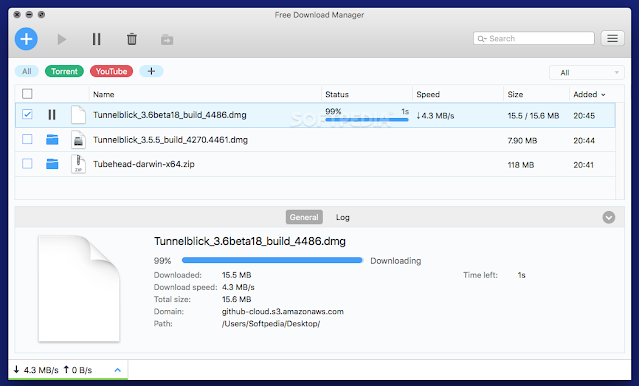Open the hamburger main menu
The image size is (639, 386).
point(612,39)
